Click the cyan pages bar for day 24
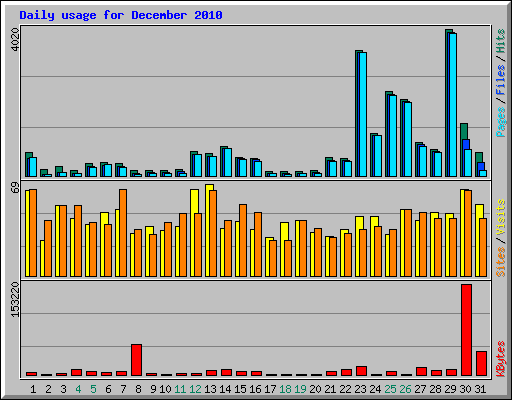Viewport: 512px width, 400px height. [x=378, y=156]
